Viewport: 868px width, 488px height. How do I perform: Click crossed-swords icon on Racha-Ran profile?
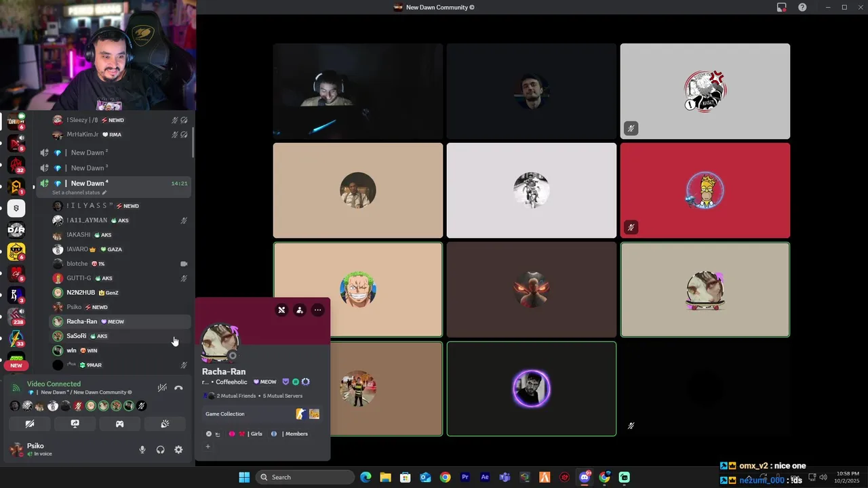point(281,310)
